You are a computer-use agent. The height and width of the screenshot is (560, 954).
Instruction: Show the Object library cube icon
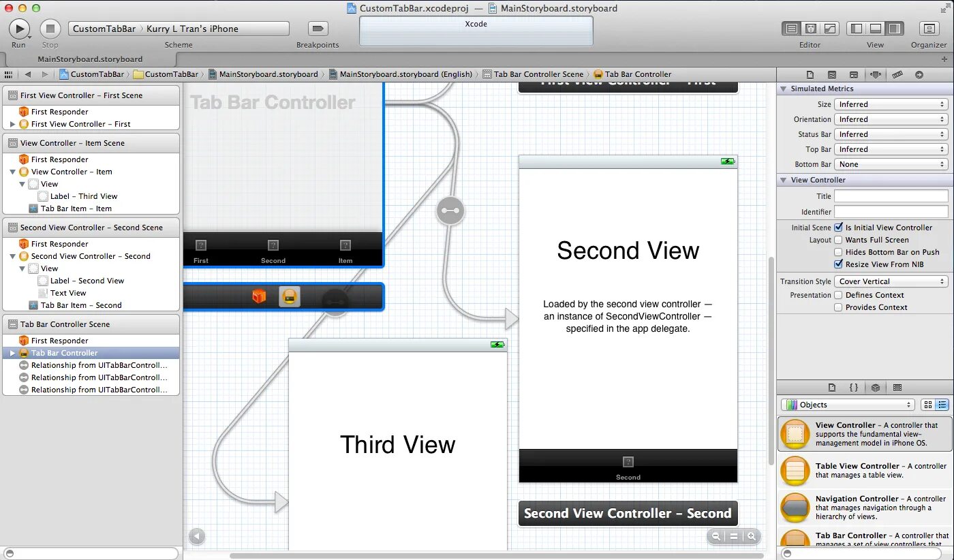pyautogui.click(x=876, y=388)
